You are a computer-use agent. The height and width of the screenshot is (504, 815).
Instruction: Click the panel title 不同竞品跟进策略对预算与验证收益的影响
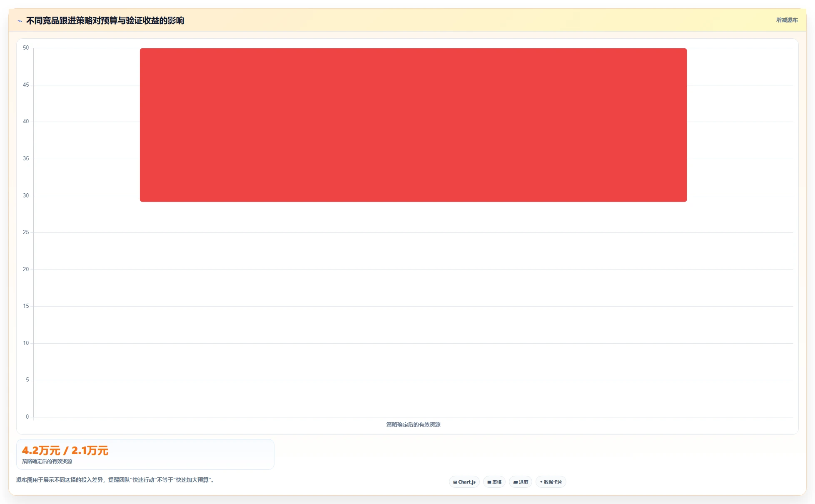click(105, 20)
